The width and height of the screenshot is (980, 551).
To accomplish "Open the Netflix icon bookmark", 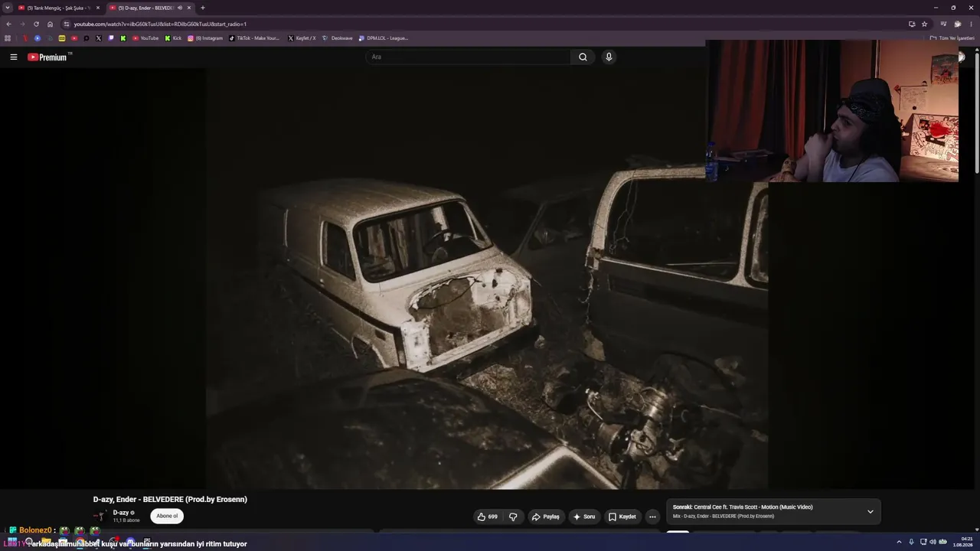I will (x=25, y=38).
